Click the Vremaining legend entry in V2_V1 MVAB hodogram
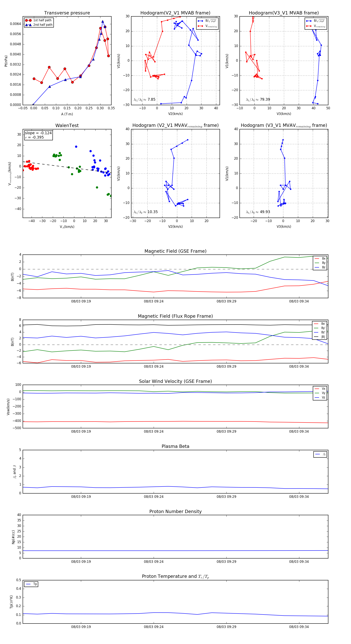351x644 pixels. (207, 26)
